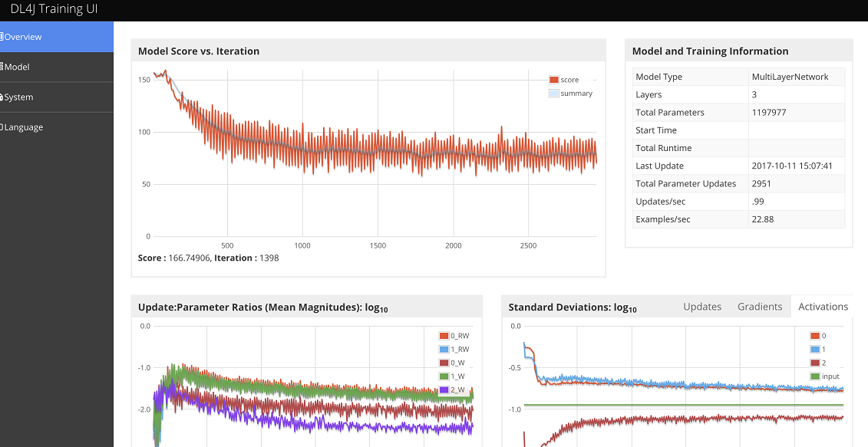Click the Total Parameters label
Image resolution: width=868 pixels, height=447 pixels.
click(670, 112)
